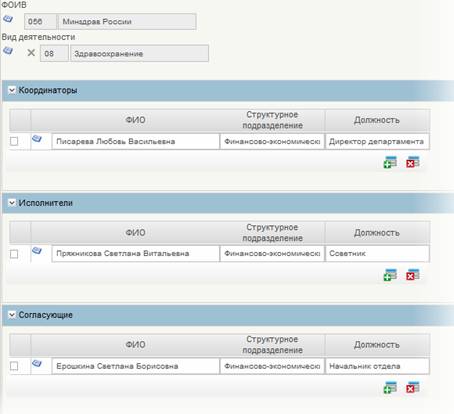Collapse the Согласующие section
Viewport: 454px width, 414px height.
(x=12, y=315)
